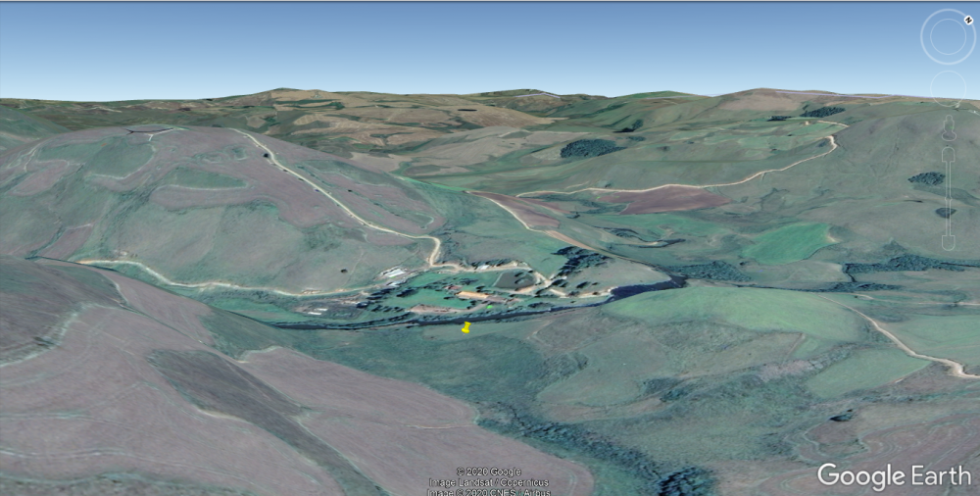
Task: Click the large dark forest patch on the hillside
Action: 591,148
